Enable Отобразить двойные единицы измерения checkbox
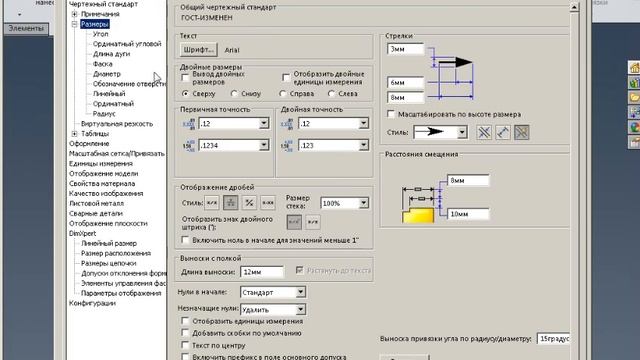The image size is (640, 360). (x=286, y=77)
